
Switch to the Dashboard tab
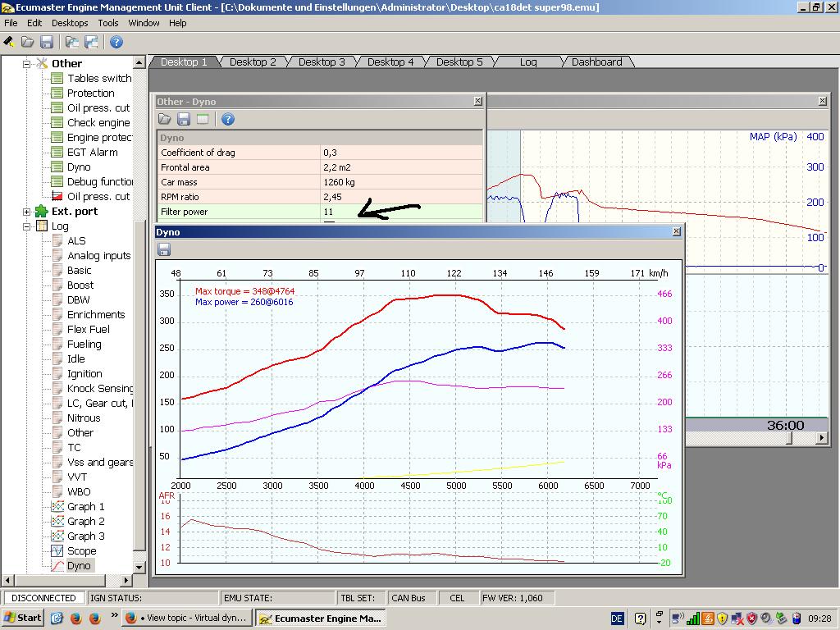click(596, 62)
